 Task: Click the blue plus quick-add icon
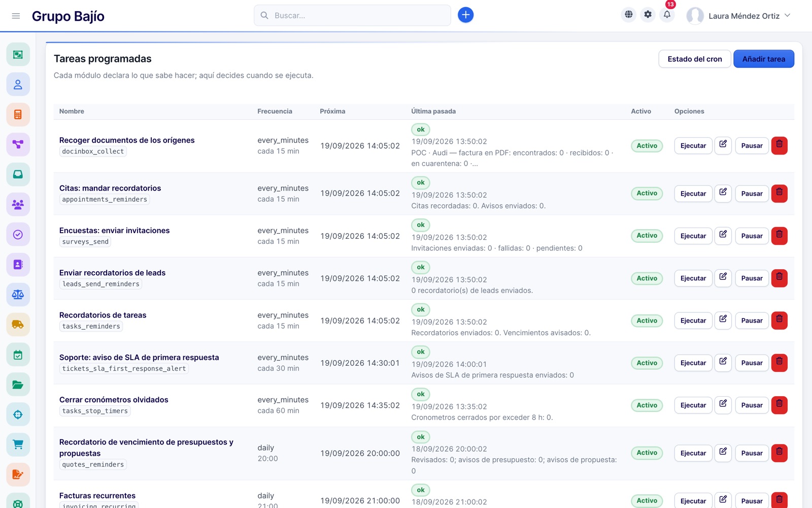465,15
